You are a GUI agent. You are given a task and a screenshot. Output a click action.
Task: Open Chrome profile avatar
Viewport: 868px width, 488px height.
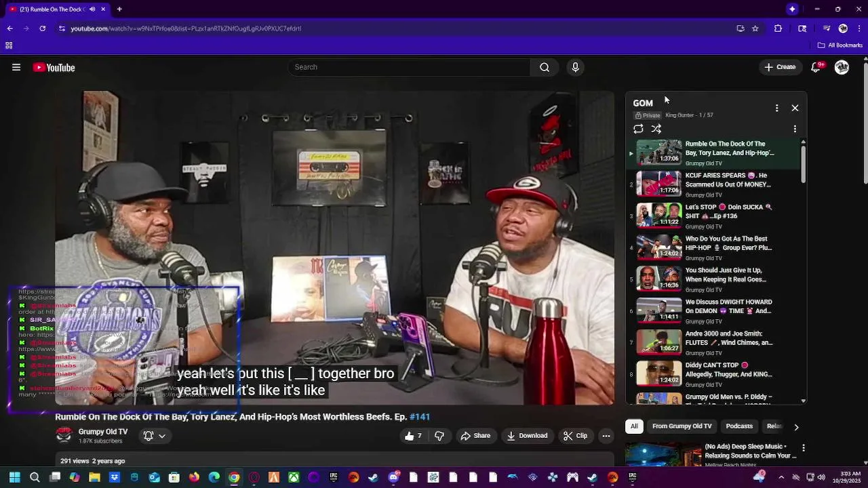coord(843,28)
